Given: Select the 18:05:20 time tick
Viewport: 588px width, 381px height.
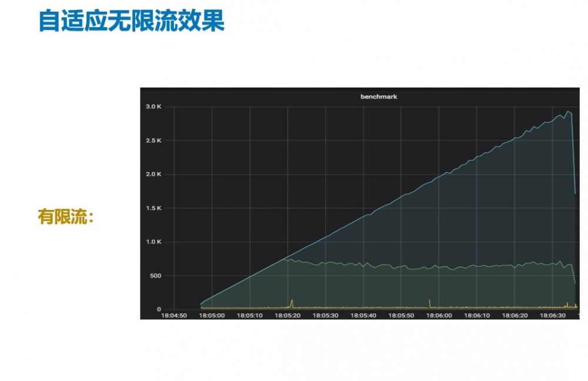Looking at the screenshot, I should (286, 315).
